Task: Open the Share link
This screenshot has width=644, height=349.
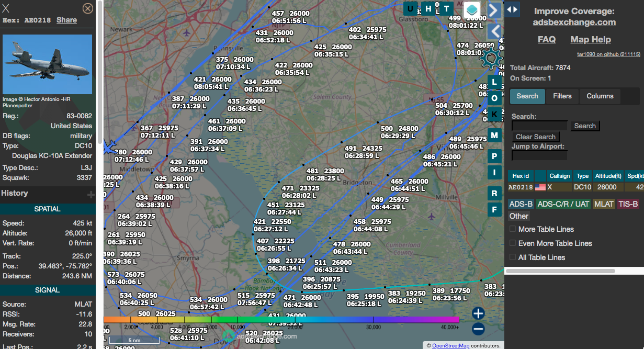Action: tap(66, 20)
